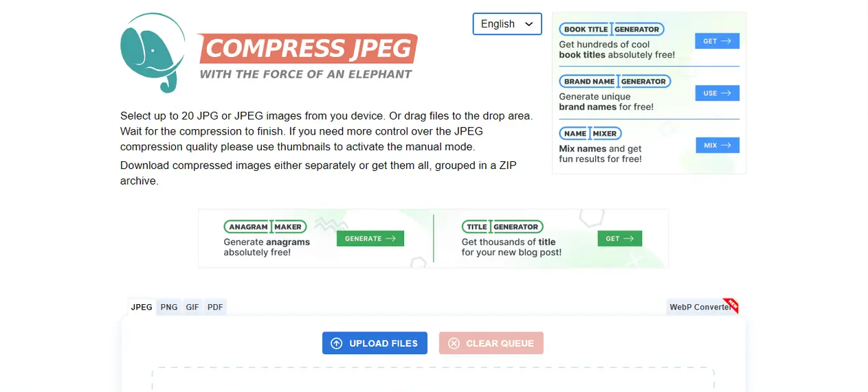The width and height of the screenshot is (868, 392).
Task: Click the upload arrow icon
Action: point(337,343)
